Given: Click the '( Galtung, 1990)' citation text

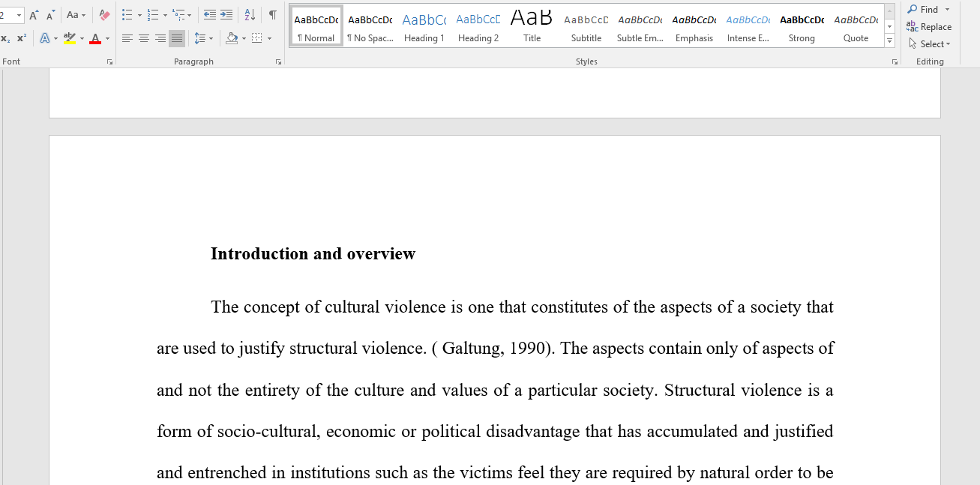Looking at the screenshot, I should coord(493,349).
